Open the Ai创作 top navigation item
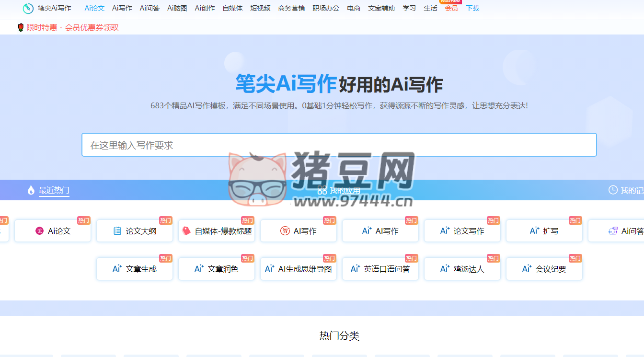The width and height of the screenshot is (644, 357). [x=205, y=8]
